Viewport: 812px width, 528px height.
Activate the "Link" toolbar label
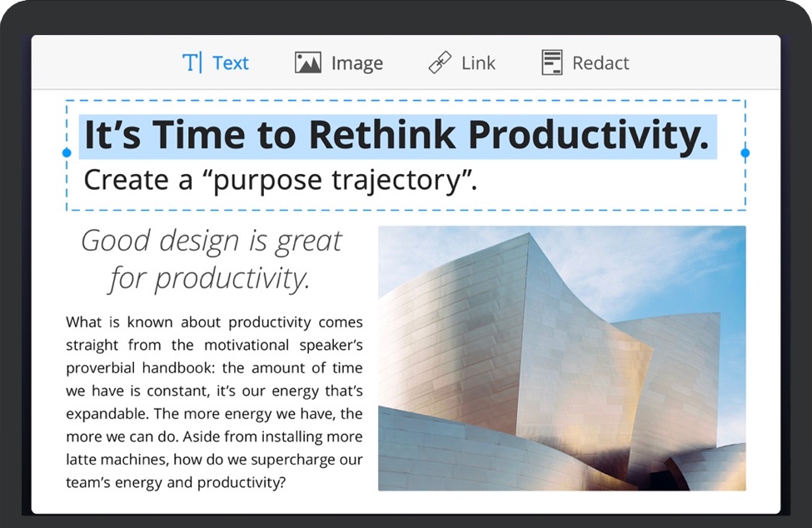point(478,63)
